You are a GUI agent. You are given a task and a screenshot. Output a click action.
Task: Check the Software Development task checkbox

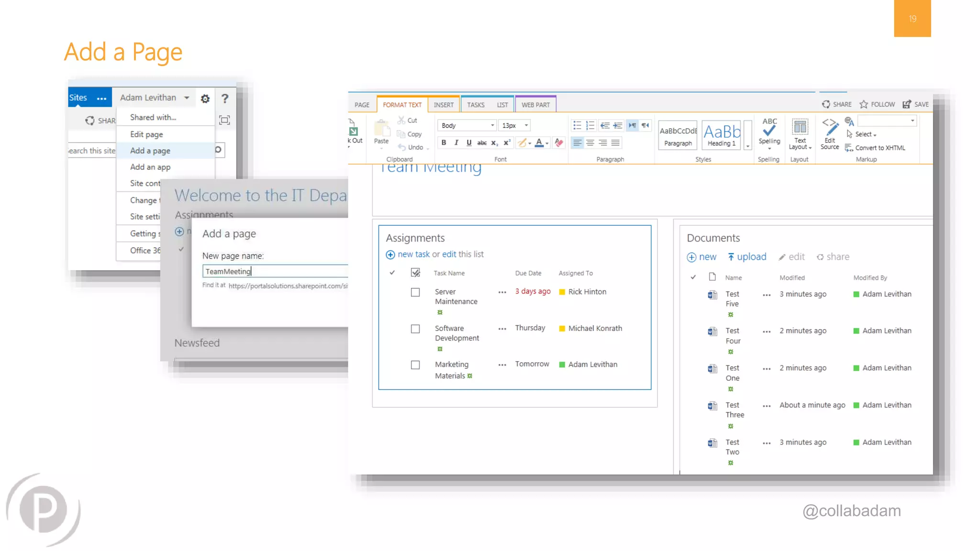415,329
